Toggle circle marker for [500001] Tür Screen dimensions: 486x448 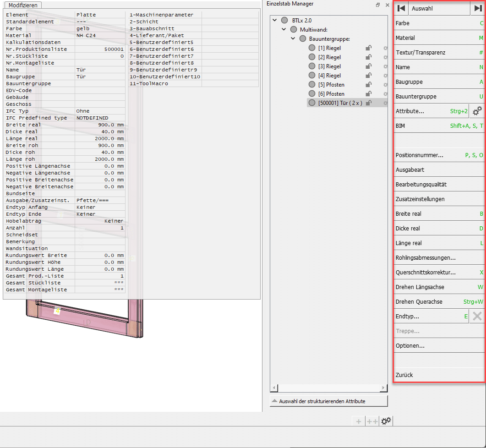coord(312,103)
